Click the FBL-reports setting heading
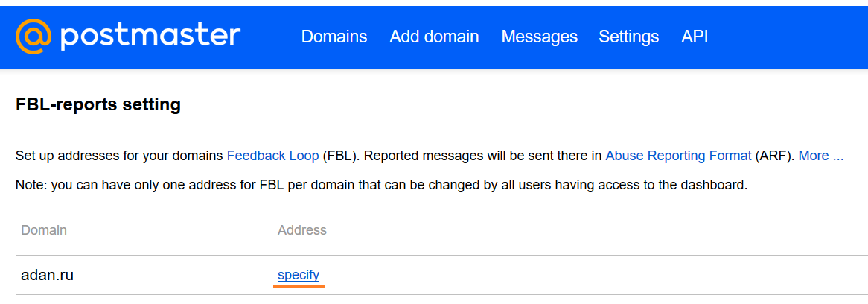The width and height of the screenshot is (868, 304). (98, 104)
